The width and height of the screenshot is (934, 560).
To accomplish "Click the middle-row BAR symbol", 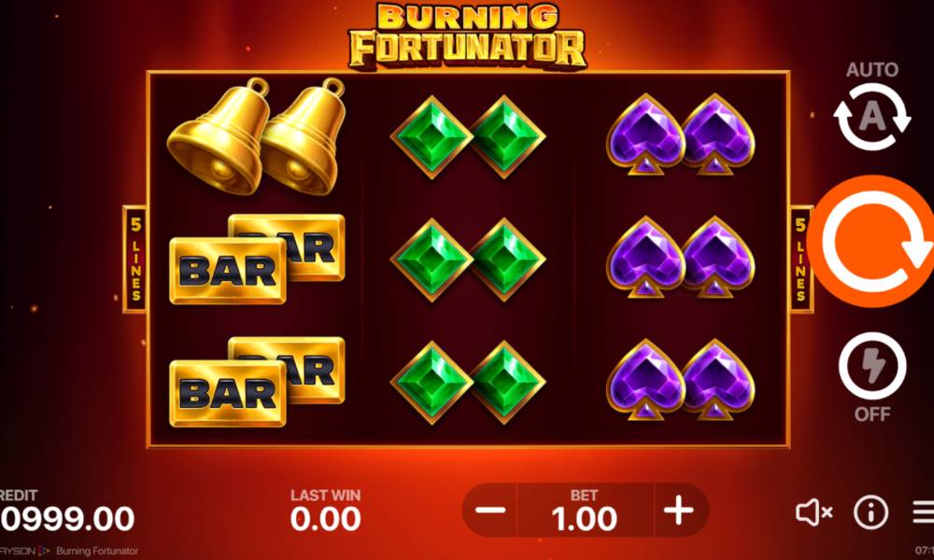I will [x=257, y=259].
